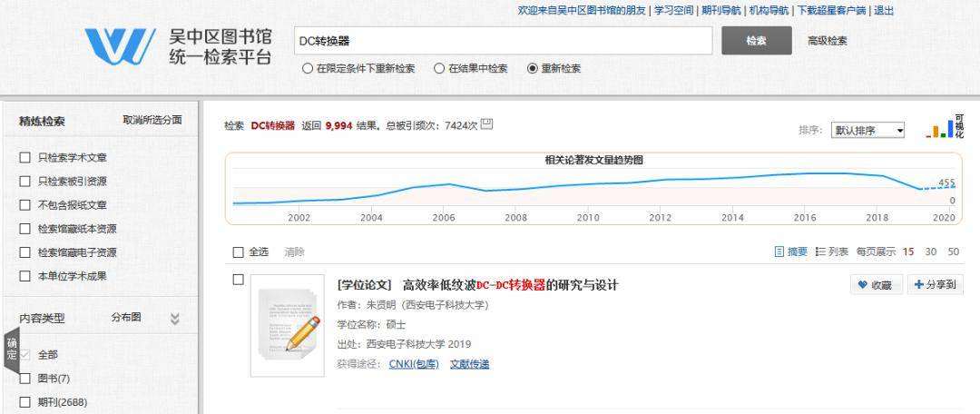The height and width of the screenshot is (414, 980).
Task: Open 期刊导航 in top navigation
Action: tap(721, 10)
